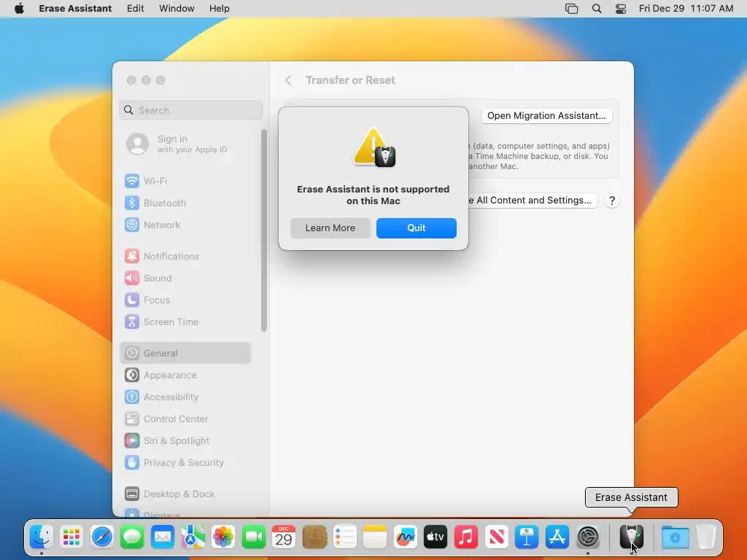This screenshot has width=747, height=560.
Task: Select the Network globe icon in sidebar
Action: click(132, 225)
